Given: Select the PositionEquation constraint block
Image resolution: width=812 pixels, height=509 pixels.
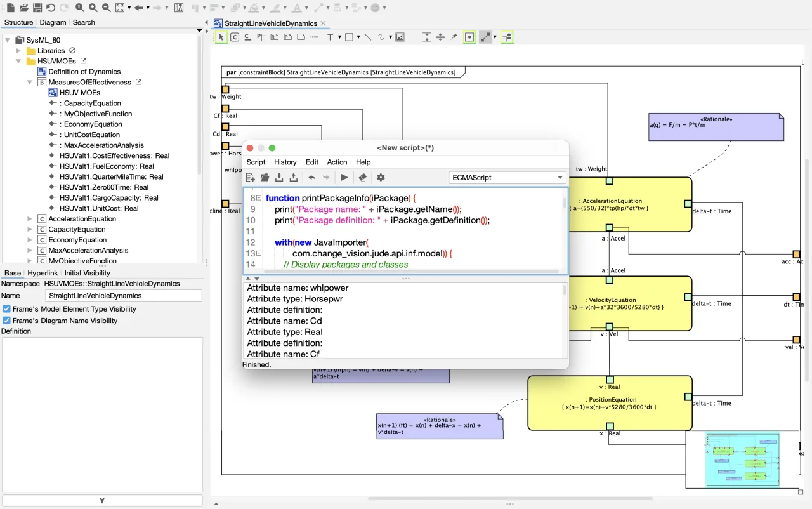Looking at the screenshot, I should tap(609, 403).
